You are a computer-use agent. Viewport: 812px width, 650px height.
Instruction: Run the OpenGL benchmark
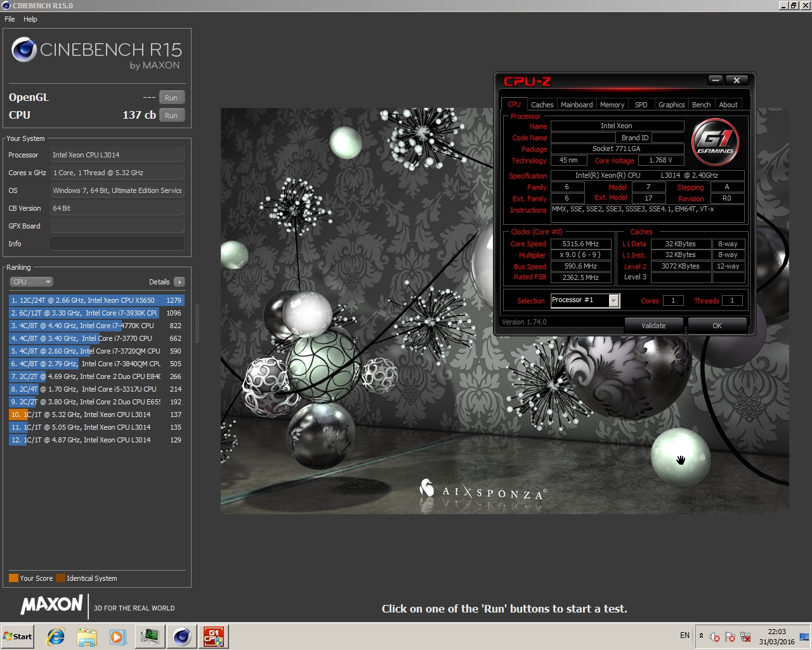pos(171,98)
